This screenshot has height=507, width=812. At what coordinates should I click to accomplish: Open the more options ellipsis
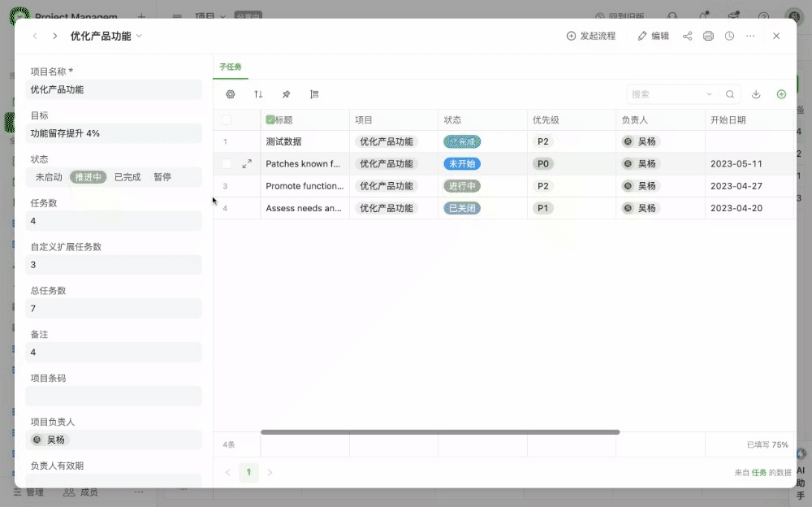750,36
